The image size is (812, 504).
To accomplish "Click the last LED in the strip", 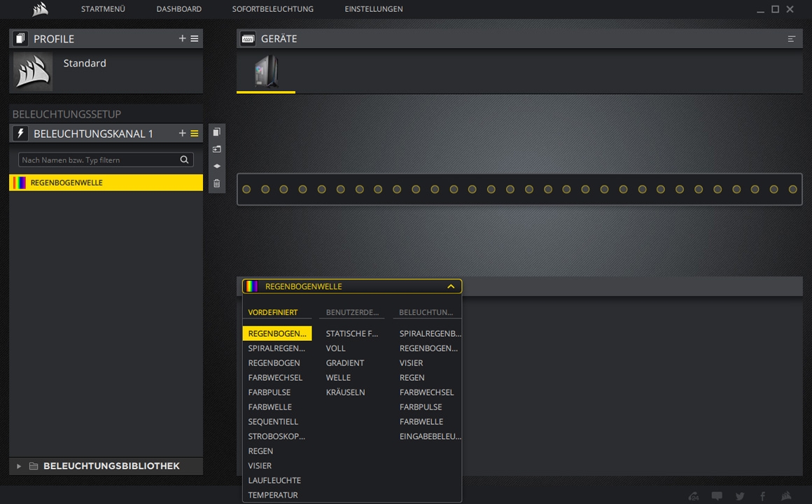I will coord(792,190).
